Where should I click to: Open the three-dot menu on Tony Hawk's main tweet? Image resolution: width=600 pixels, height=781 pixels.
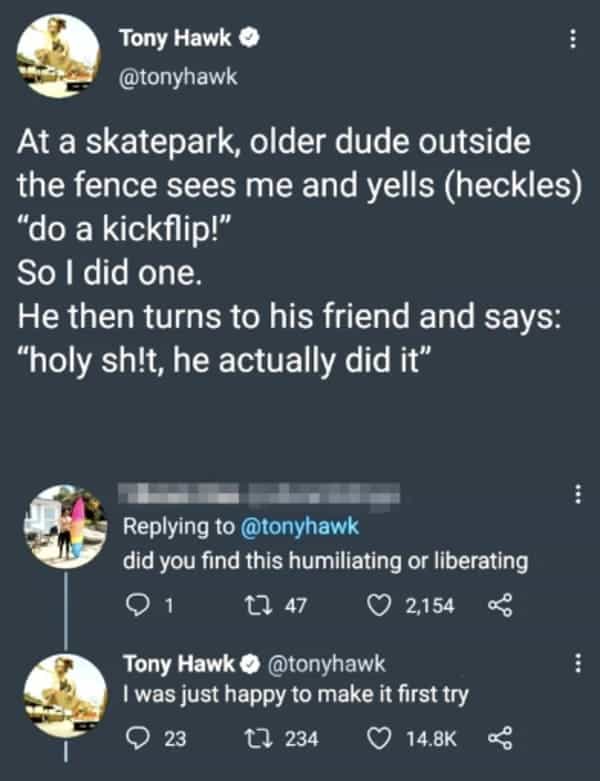(572, 41)
